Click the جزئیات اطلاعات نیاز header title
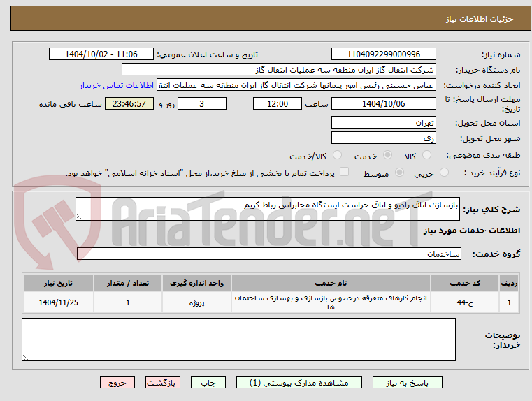This screenshot has width=532, height=401. (x=480, y=19)
